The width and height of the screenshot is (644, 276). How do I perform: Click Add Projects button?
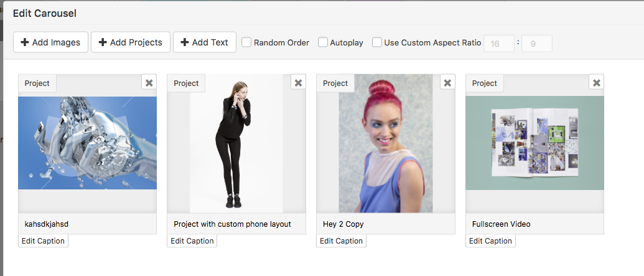point(130,42)
